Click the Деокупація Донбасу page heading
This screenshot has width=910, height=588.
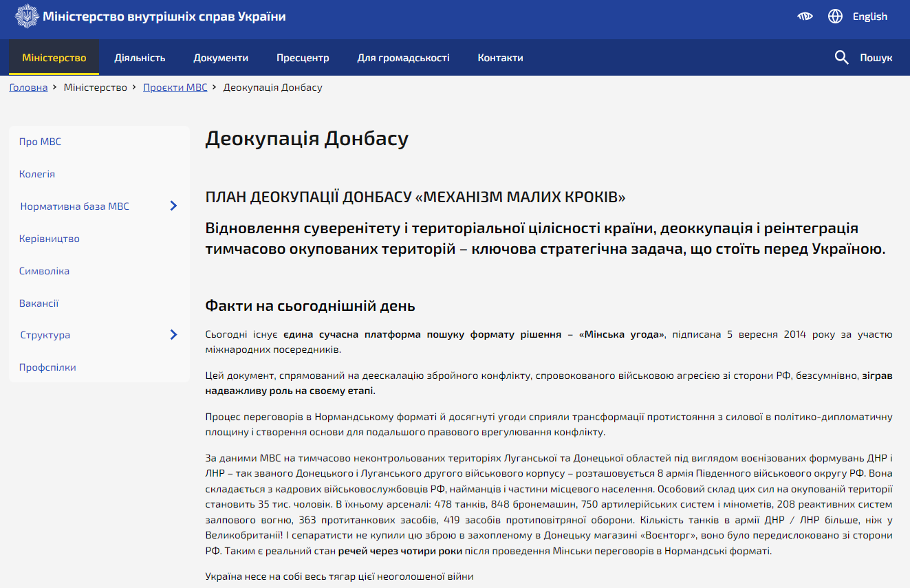click(x=307, y=138)
